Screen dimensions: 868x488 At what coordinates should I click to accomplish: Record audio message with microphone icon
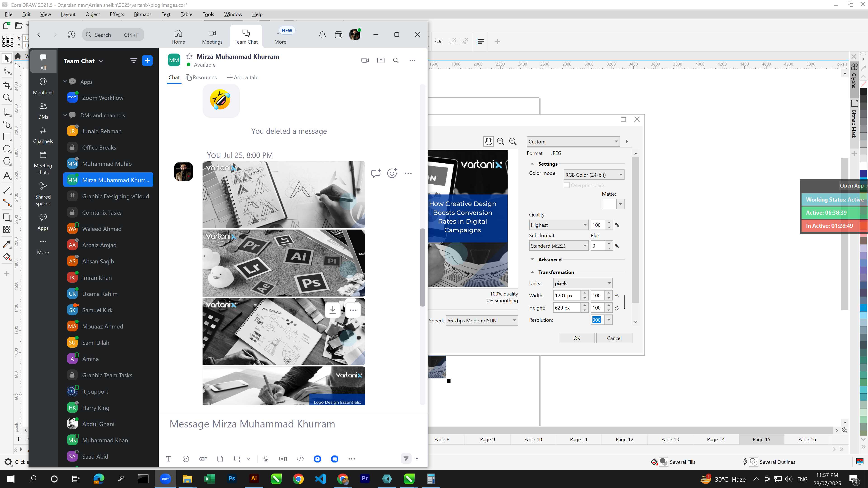[266, 459]
